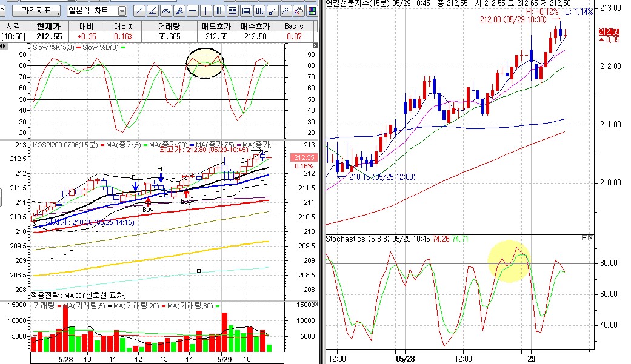Click the 현재가 column header
631x364 pixels.
(x=49, y=26)
